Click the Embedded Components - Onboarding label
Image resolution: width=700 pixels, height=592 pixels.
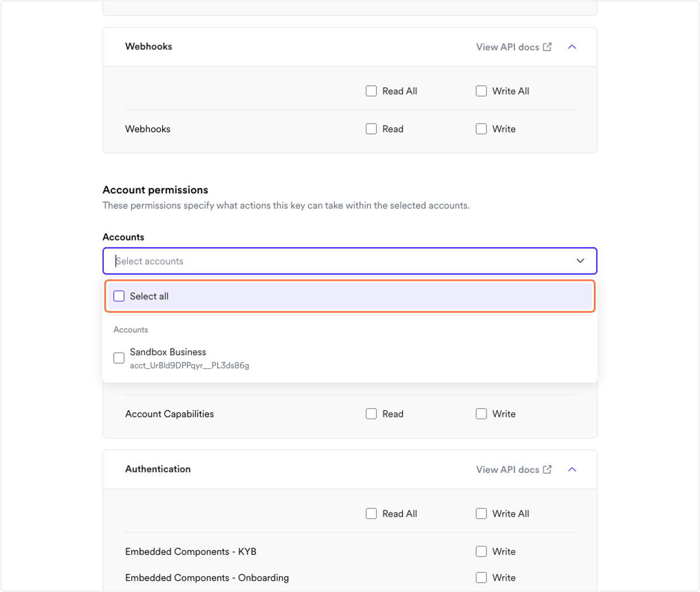click(207, 578)
